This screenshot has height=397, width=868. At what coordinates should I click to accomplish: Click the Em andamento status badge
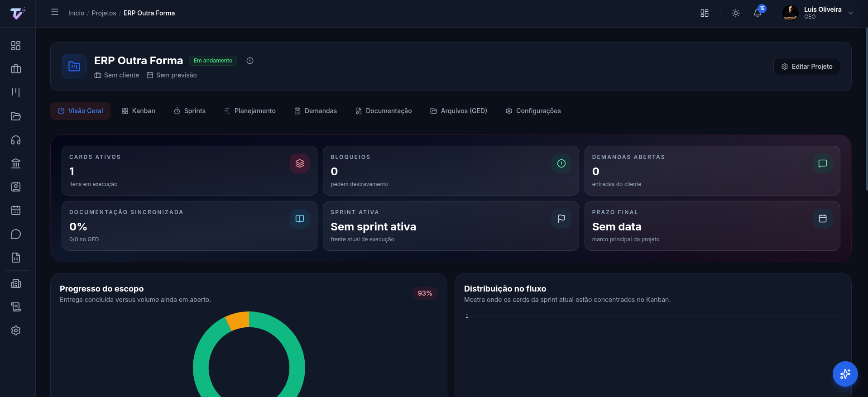pos(213,61)
